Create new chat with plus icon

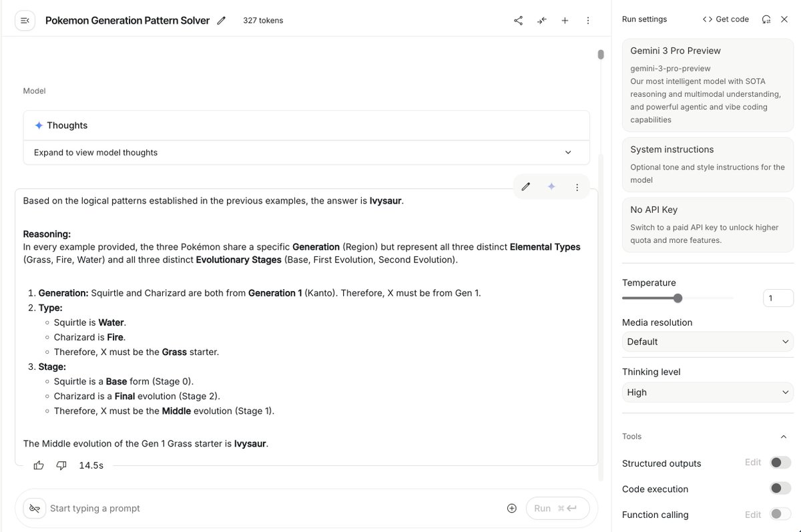click(x=565, y=21)
